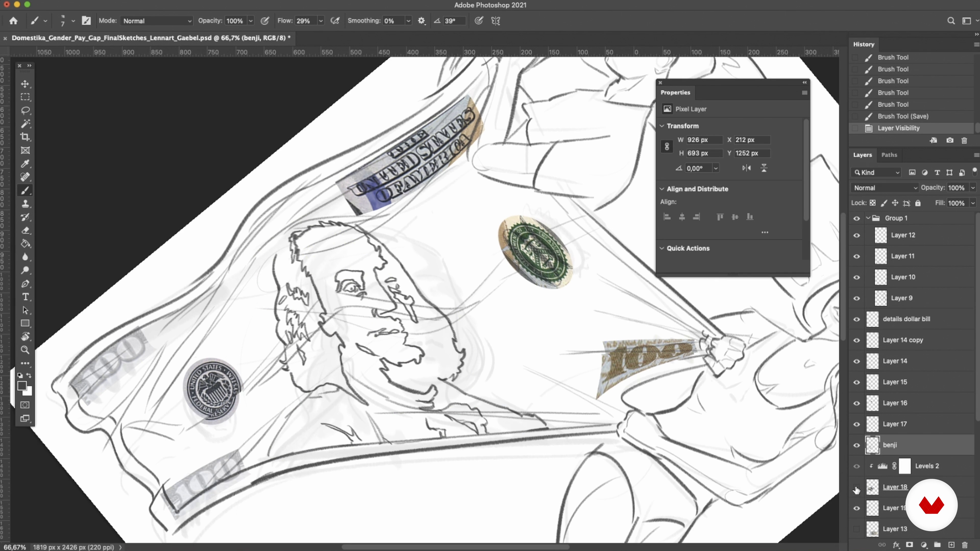Select the Layers tab

click(x=862, y=155)
